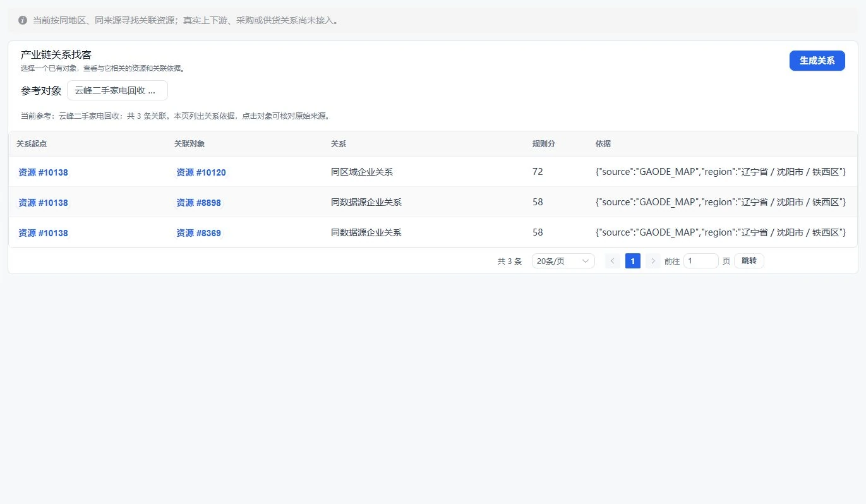The width and height of the screenshot is (866, 504).
Task: Click 同数据源企业关系 in the #8369 row
Action: [366, 232]
